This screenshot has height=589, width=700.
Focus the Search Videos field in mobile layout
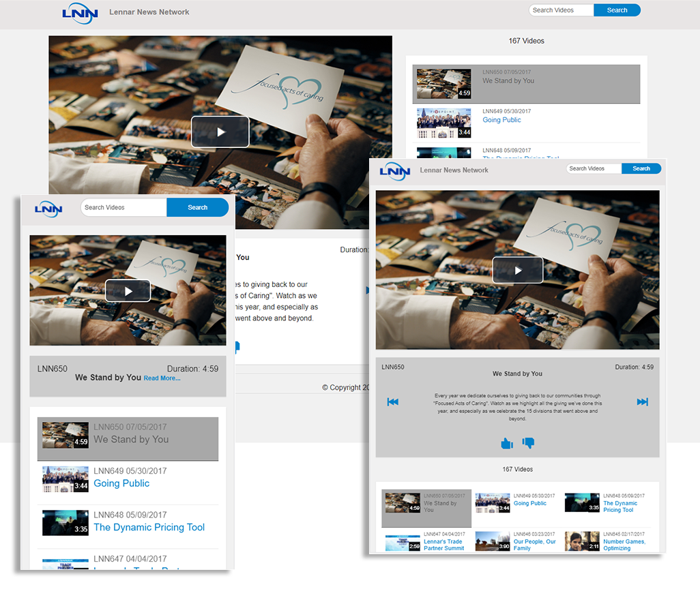(123, 207)
